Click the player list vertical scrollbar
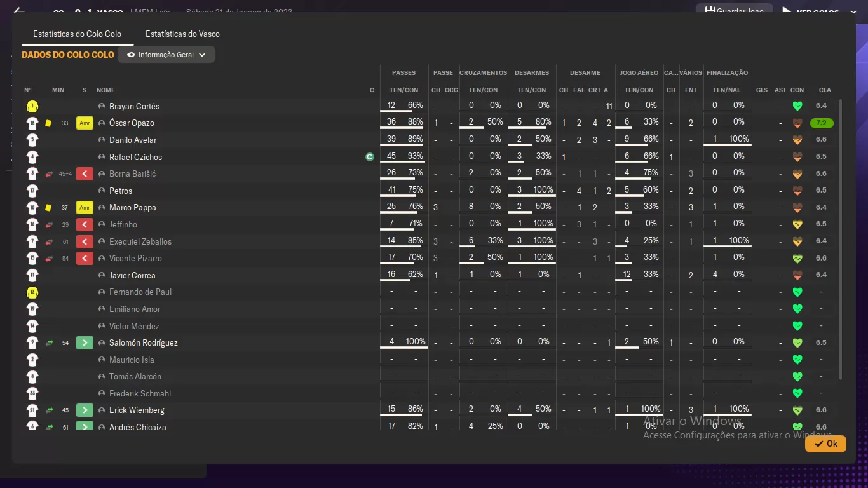This screenshot has width=868, height=488. pyautogui.click(x=841, y=238)
